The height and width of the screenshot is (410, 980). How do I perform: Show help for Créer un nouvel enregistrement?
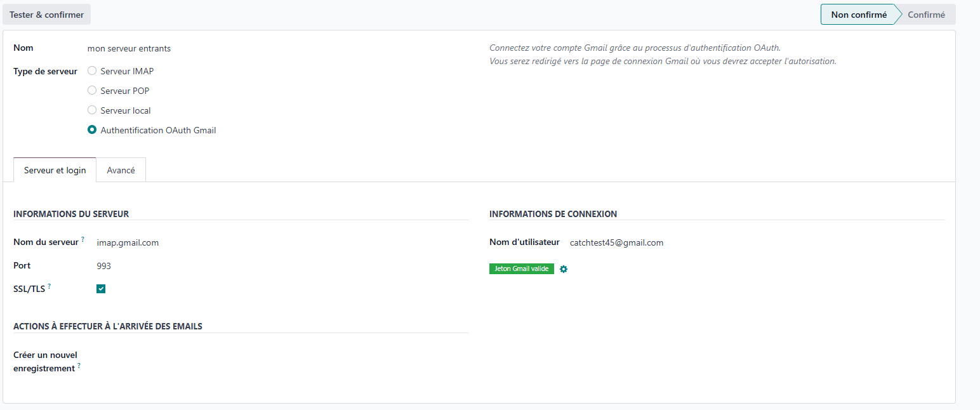point(79,366)
